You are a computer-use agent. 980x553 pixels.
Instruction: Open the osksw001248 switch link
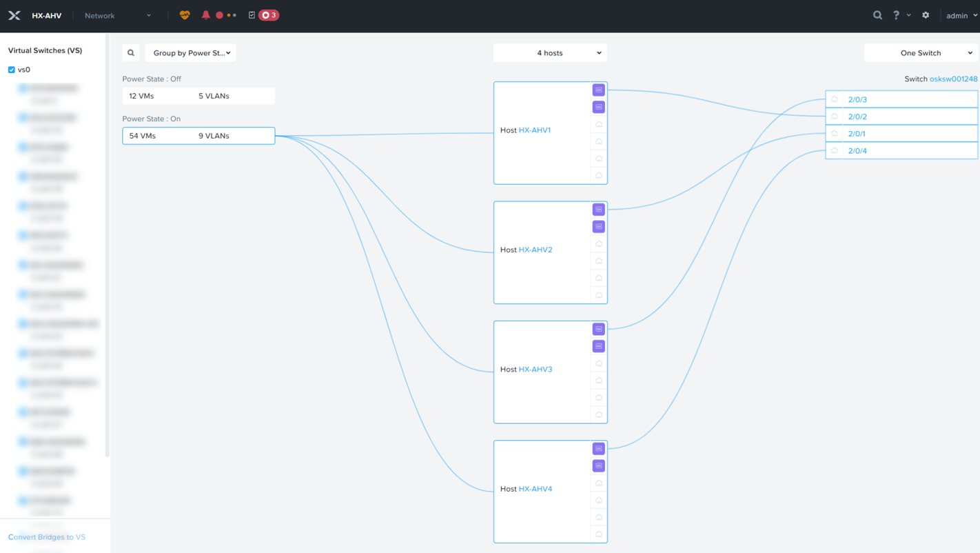tap(953, 79)
